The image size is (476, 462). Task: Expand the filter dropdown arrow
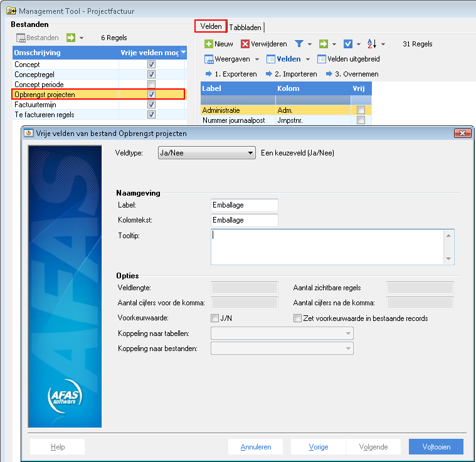click(x=310, y=45)
